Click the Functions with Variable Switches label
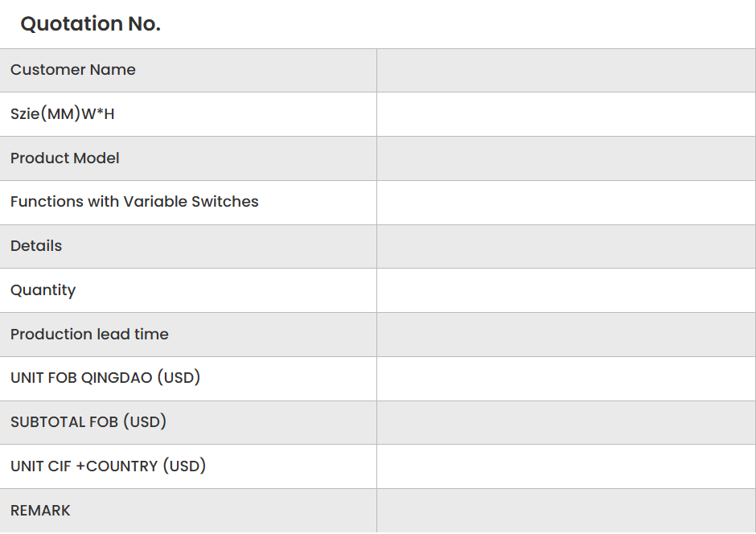Screen dimensions: 756x534 [x=134, y=202]
